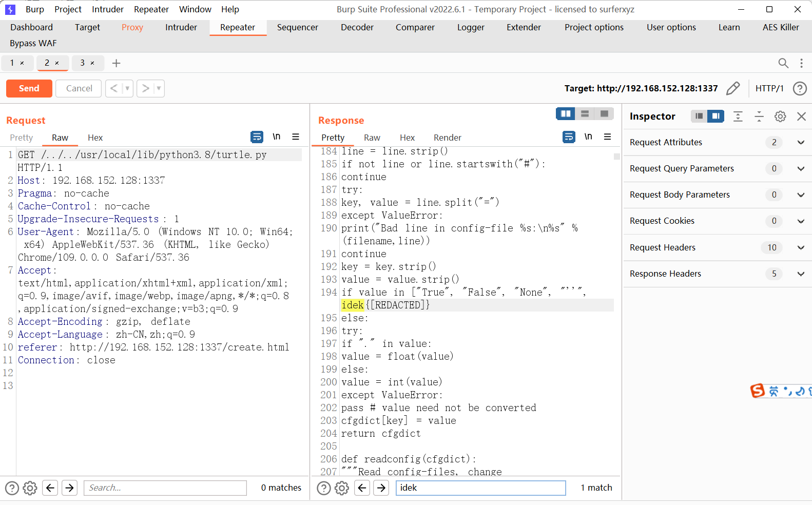Open the Proxy tool tab
This screenshot has height=505, width=812.
[132, 27]
